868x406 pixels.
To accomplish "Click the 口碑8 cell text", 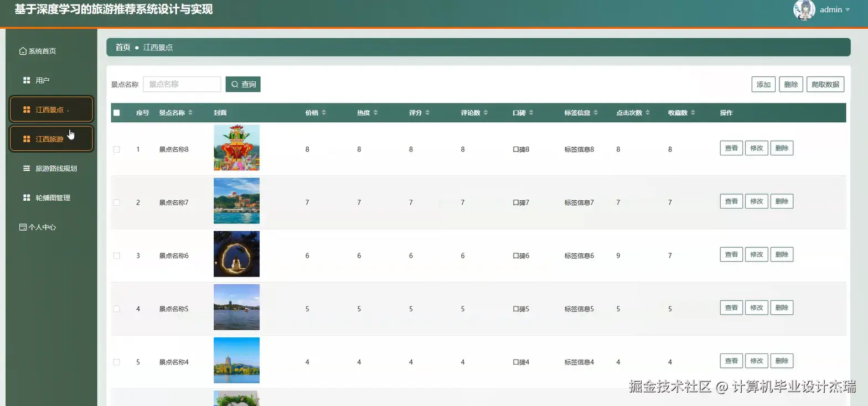I will pyautogui.click(x=521, y=149).
